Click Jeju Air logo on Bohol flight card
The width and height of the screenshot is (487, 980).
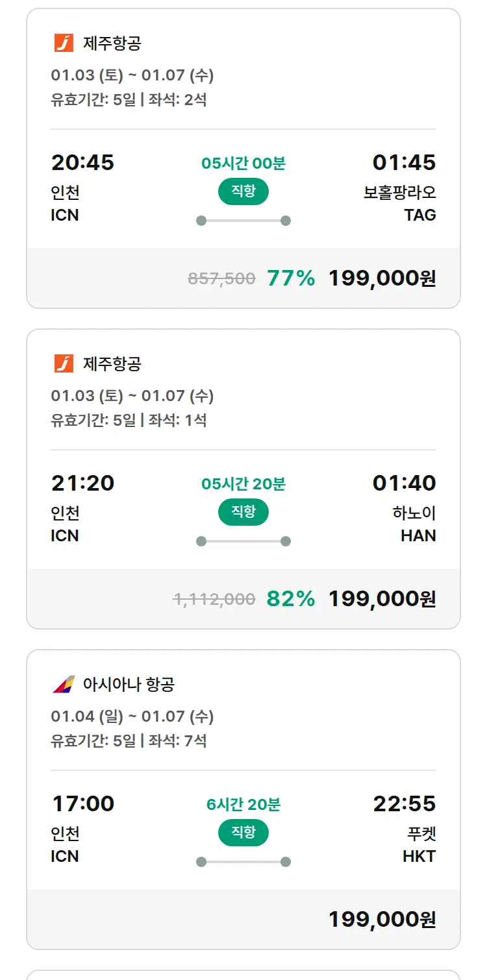point(64,43)
